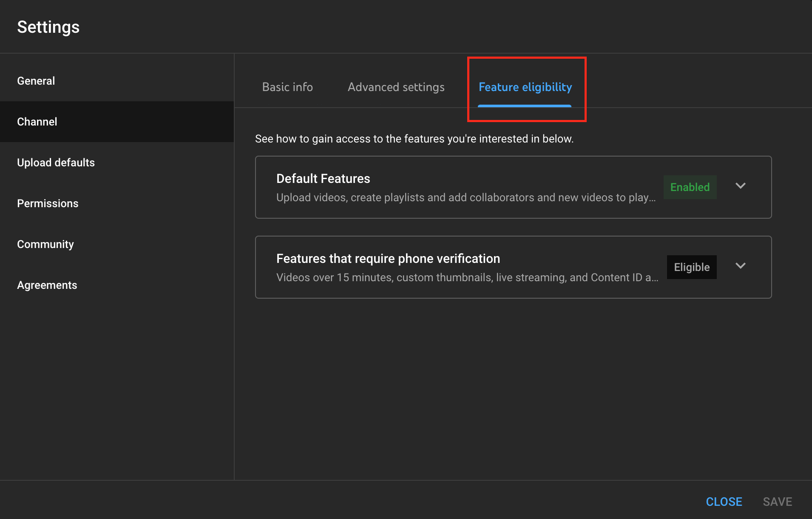
Task: Open the Community settings section
Action: 117,244
